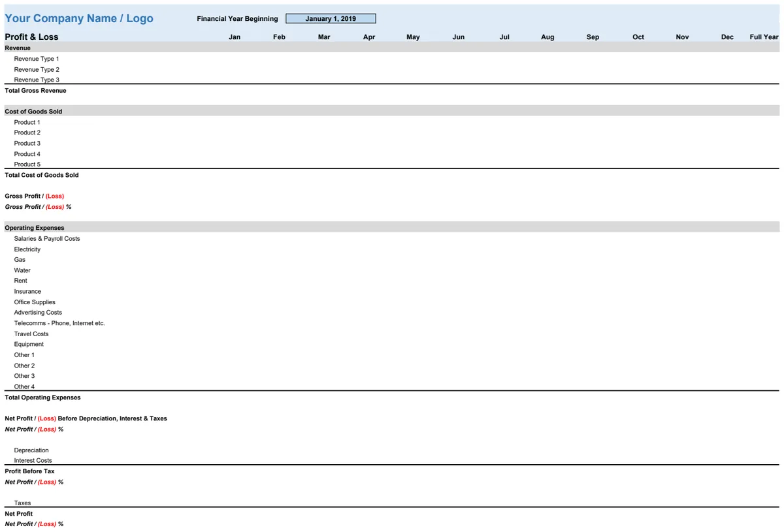
Task: Select the Nov column header
Action: (x=682, y=37)
